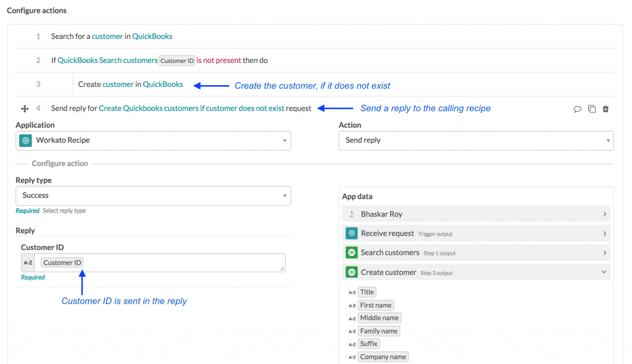
Task: Duplicate step 4 with the copy icon
Action: pos(592,108)
